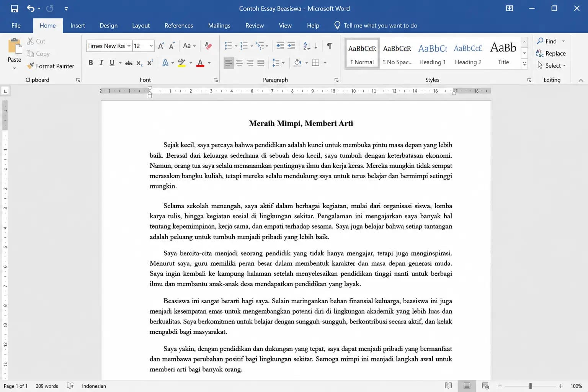Switch to Read Mode view
Image resolution: width=588 pixels, height=392 pixels.
(x=448, y=386)
